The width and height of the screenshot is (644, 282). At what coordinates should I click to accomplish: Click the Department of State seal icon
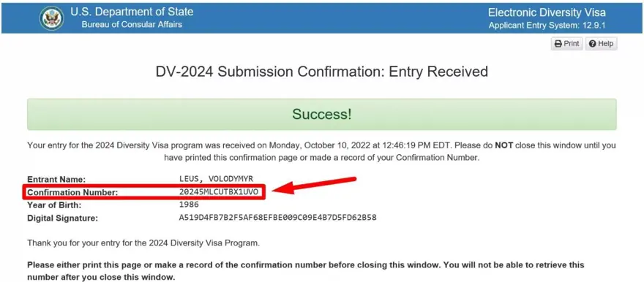tap(52, 18)
